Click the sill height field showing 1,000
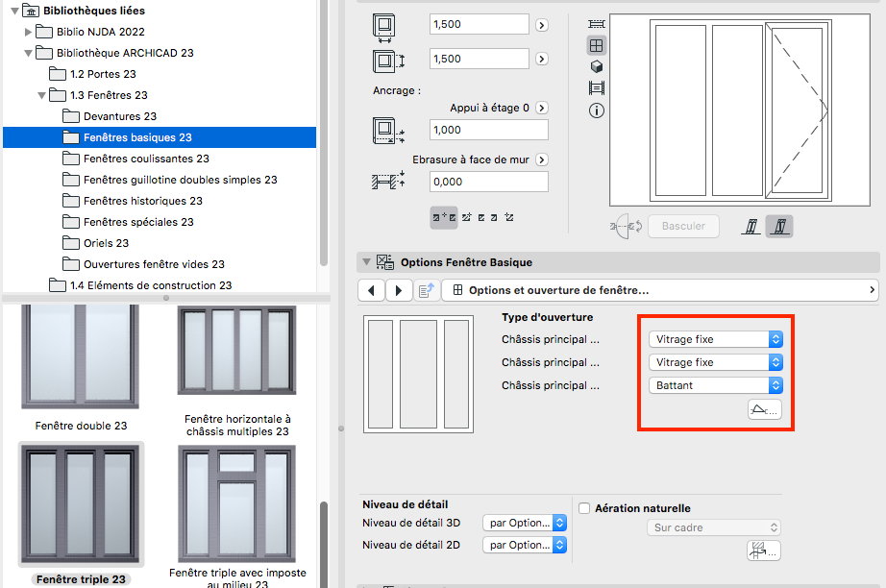Screen dimensions: 886x588 tap(489, 130)
